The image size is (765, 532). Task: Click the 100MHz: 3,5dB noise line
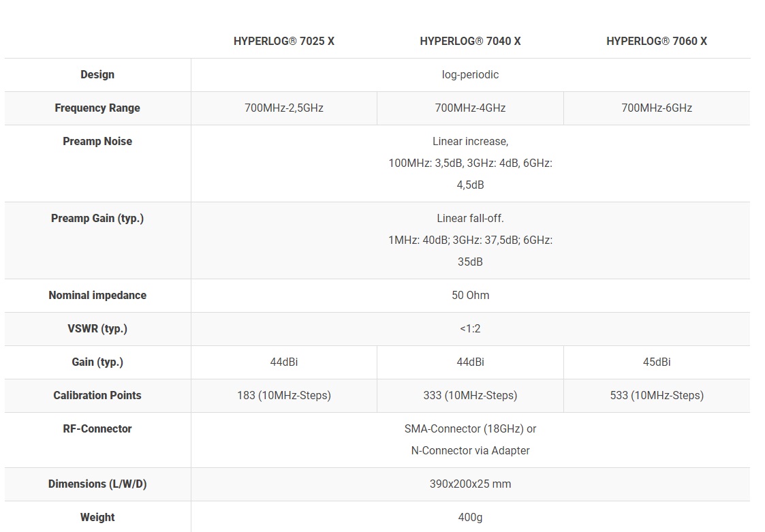coord(470,163)
